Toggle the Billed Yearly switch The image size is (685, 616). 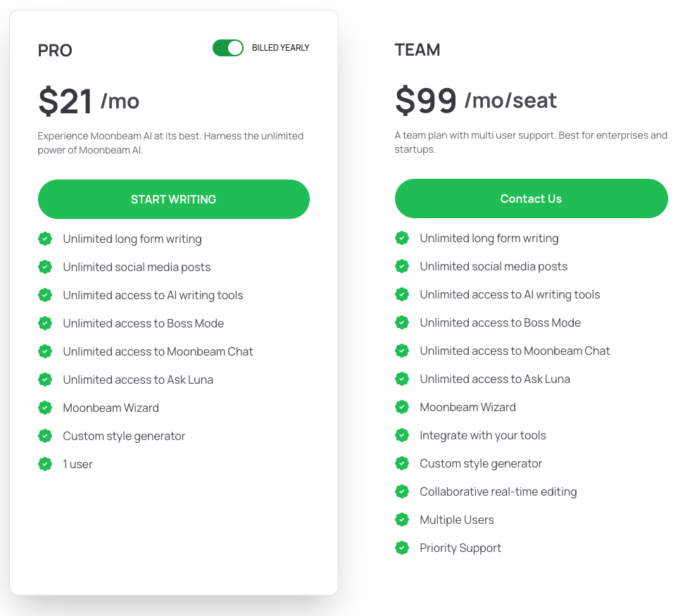(x=227, y=48)
